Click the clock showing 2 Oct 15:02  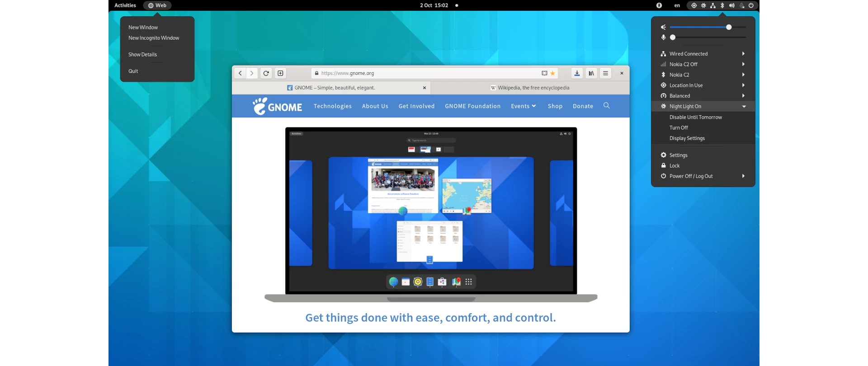434,5
